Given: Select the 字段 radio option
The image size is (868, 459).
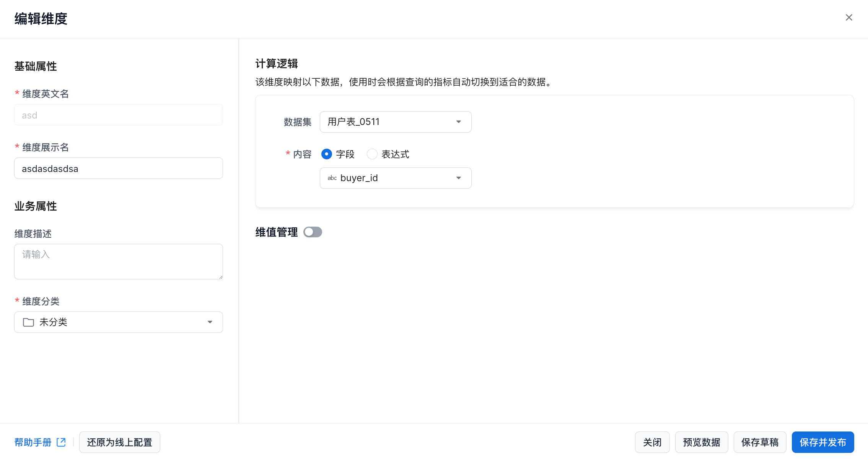Looking at the screenshot, I should (x=327, y=154).
